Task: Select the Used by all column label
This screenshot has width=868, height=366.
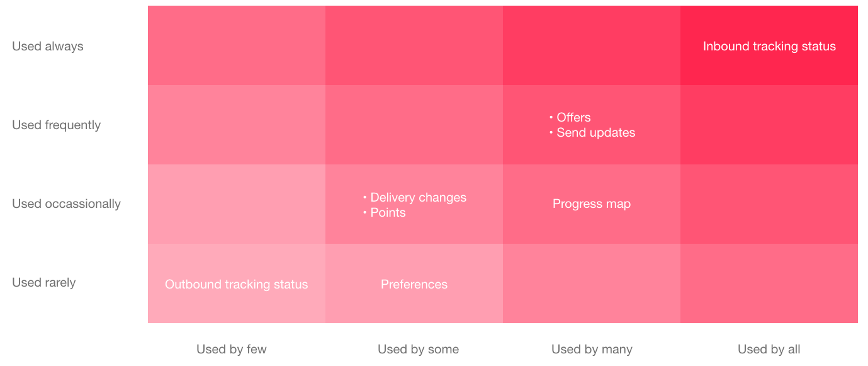Action: (769, 349)
